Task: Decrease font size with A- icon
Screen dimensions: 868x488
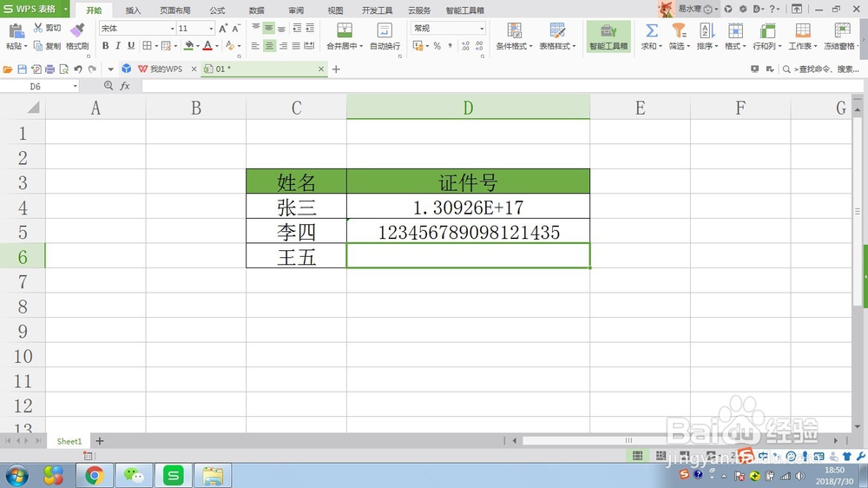Action: click(x=236, y=29)
